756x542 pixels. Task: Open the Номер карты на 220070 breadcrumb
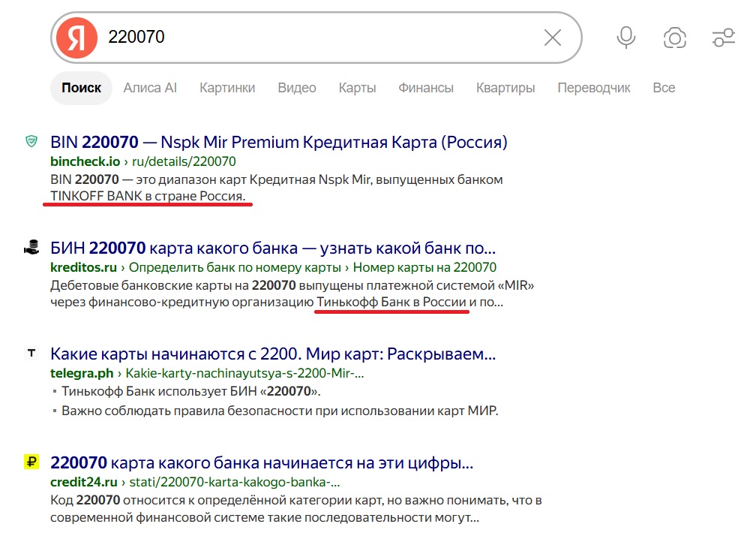point(424,267)
